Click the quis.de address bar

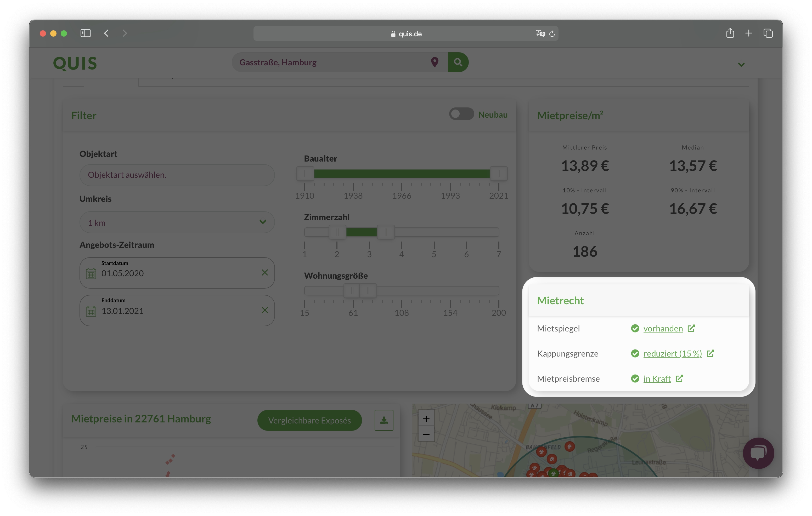coord(406,33)
